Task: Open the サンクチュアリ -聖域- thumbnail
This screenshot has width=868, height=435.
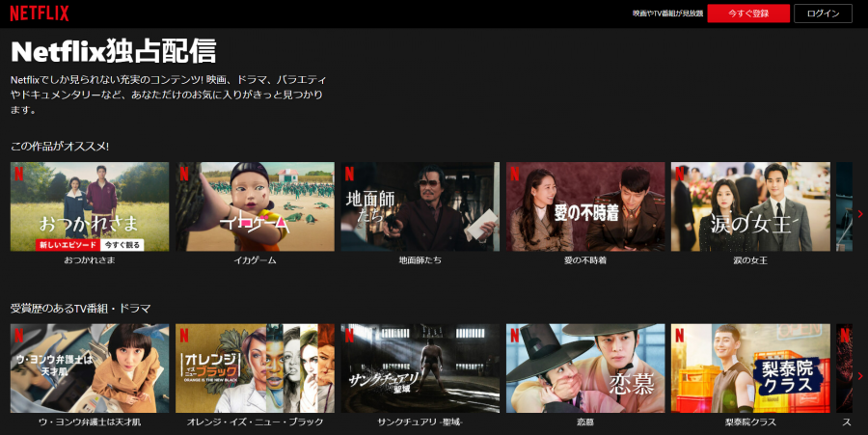Action: (x=420, y=368)
